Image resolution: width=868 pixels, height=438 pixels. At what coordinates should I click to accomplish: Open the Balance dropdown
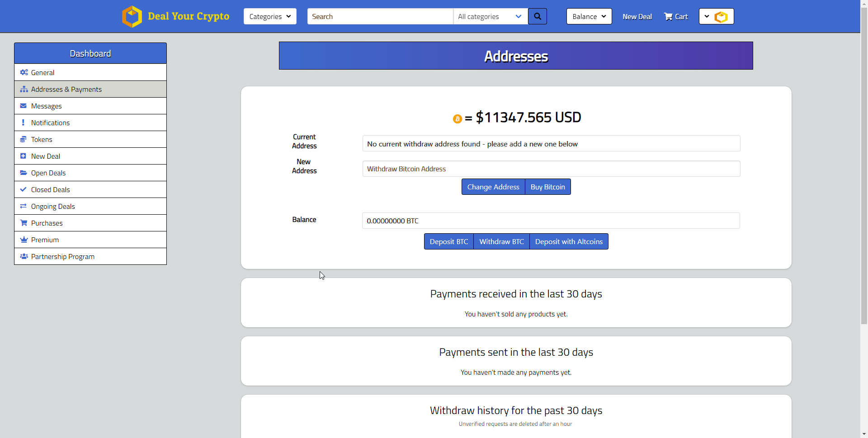click(x=589, y=16)
